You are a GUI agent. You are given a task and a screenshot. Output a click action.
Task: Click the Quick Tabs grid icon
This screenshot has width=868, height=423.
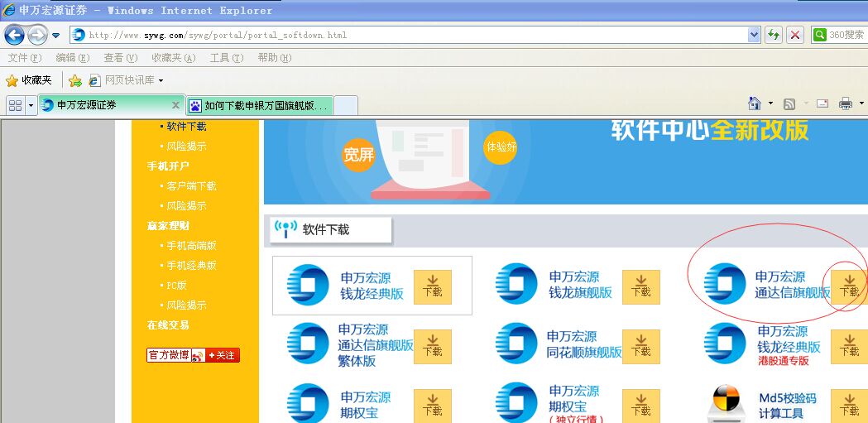(x=16, y=105)
